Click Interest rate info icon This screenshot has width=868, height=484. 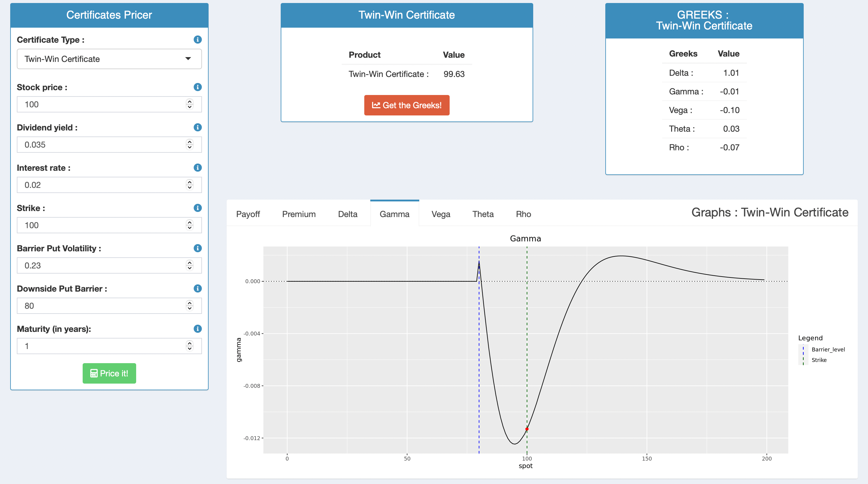click(197, 168)
